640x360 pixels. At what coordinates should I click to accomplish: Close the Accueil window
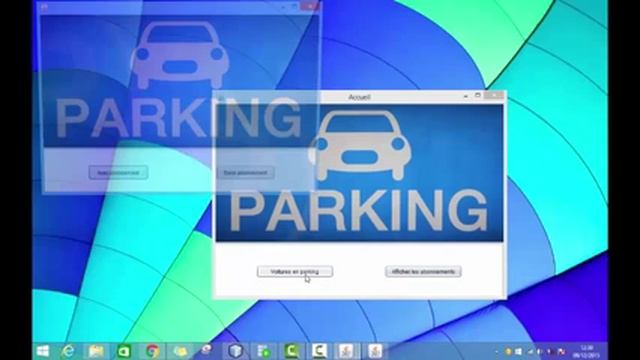pos(495,96)
